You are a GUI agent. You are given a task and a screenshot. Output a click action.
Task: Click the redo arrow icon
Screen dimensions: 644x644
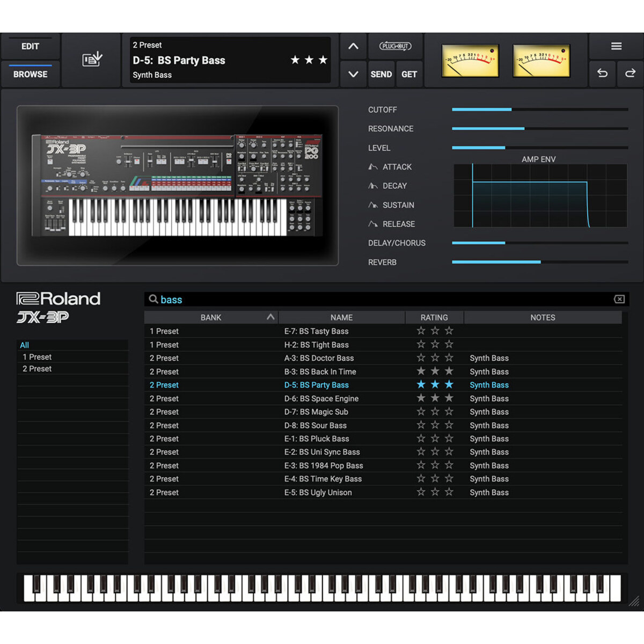tap(631, 74)
